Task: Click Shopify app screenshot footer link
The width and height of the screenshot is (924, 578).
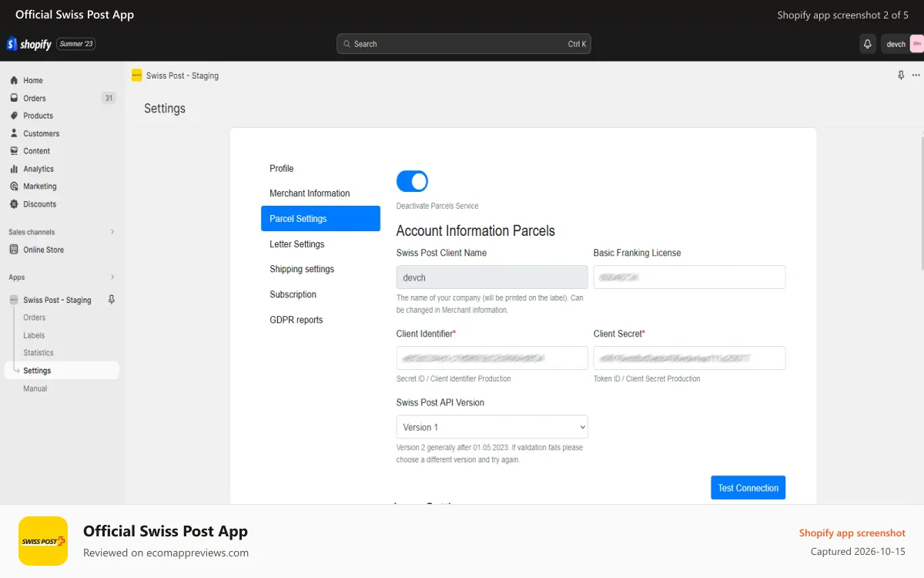Action: (852, 533)
